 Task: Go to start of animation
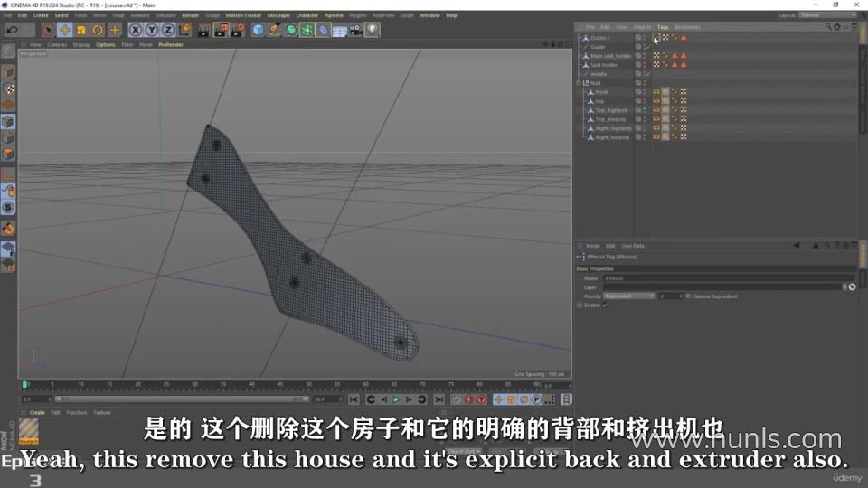click(354, 399)
